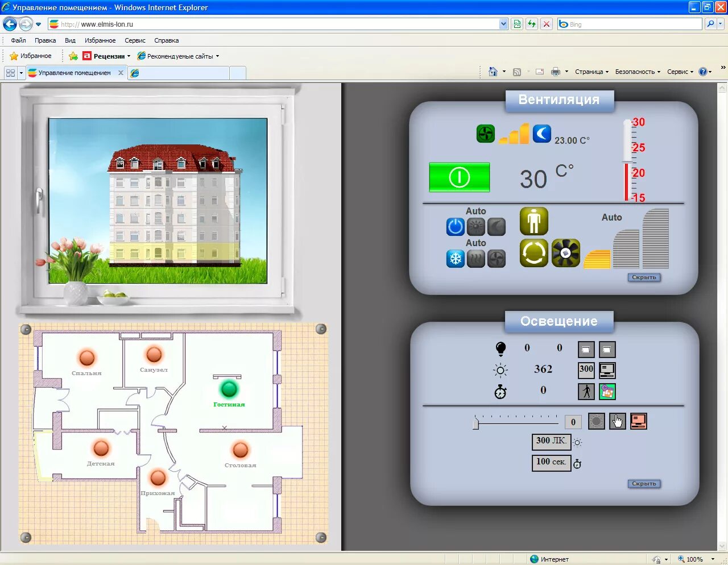Click the help question mark icon
This screenshot has width=728, height=565.
[703, 72]
